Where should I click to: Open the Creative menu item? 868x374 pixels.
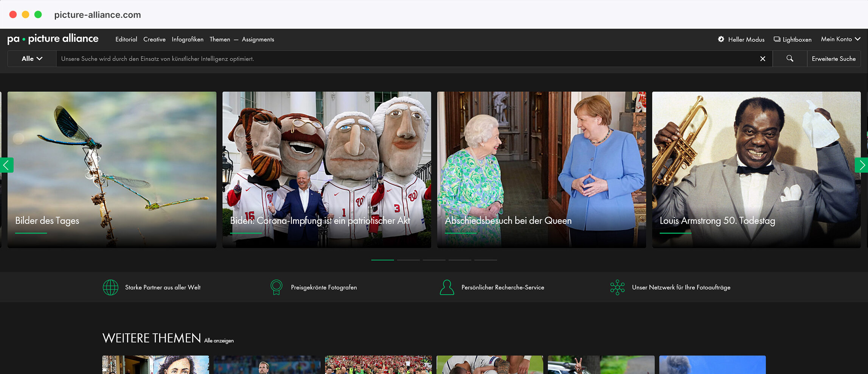pyautogui.click(x=154, y=39)
